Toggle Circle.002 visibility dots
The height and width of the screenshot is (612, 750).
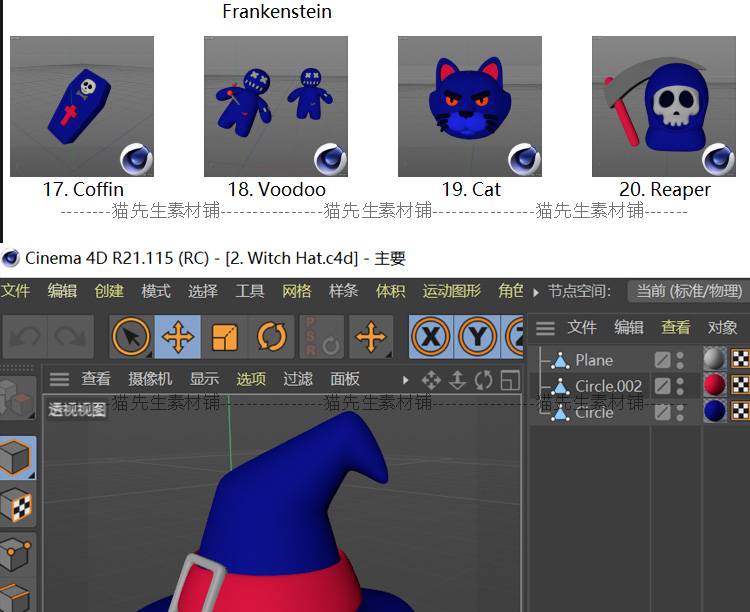click(x=680, y=386)
